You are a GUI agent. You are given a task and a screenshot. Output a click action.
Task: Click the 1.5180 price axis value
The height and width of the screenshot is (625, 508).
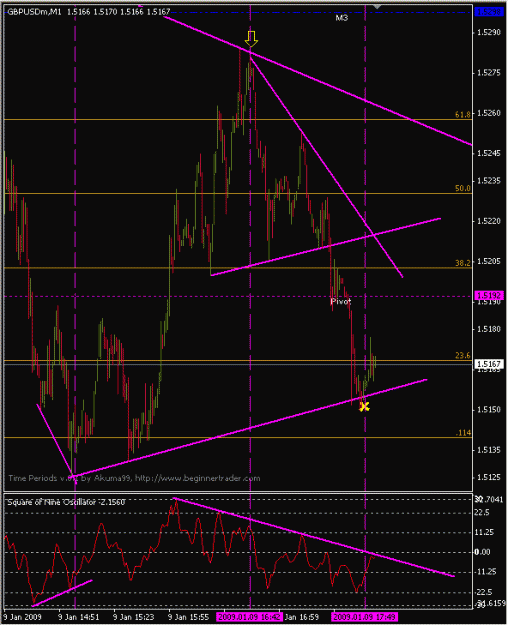[x=489, y=329]
